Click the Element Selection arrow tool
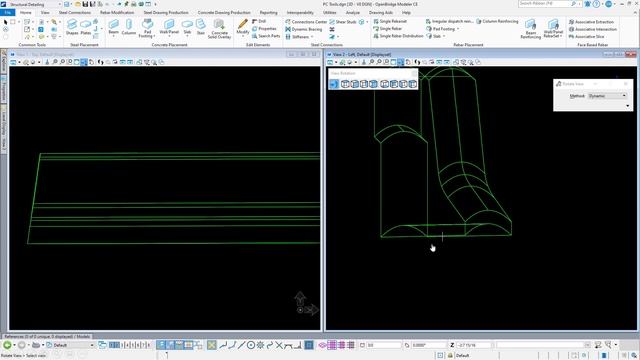Image resolution: width=640 pixels, height=360 pixels. pos(6,22)
